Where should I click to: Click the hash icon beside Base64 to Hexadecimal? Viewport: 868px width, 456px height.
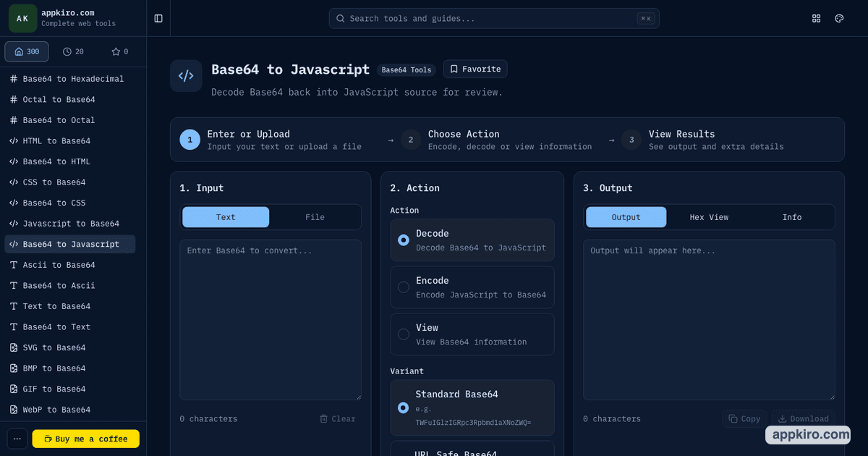[14, 79]
